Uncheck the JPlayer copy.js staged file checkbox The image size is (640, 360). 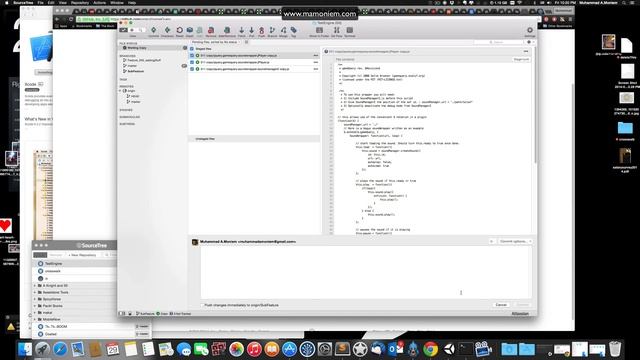tap(192, 56)
